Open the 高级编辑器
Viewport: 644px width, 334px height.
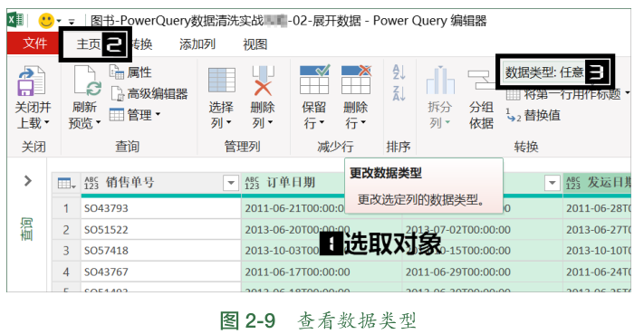tap(149, 93)
